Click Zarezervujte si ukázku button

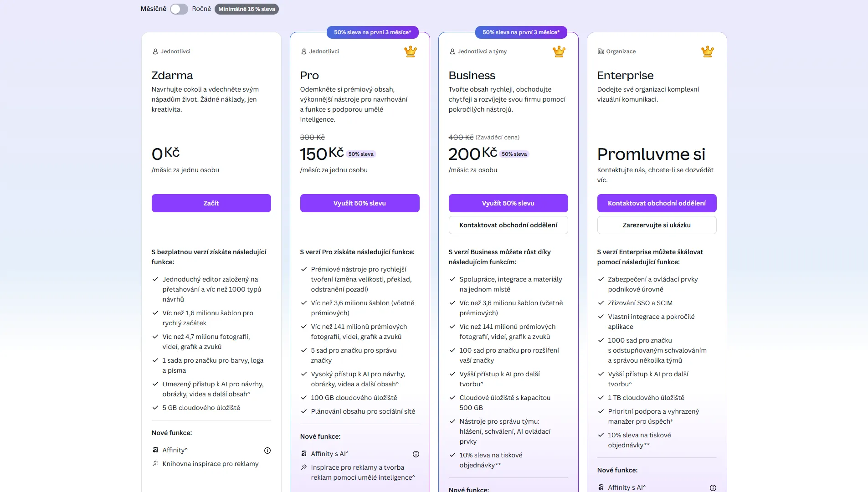tap(657, 225)
